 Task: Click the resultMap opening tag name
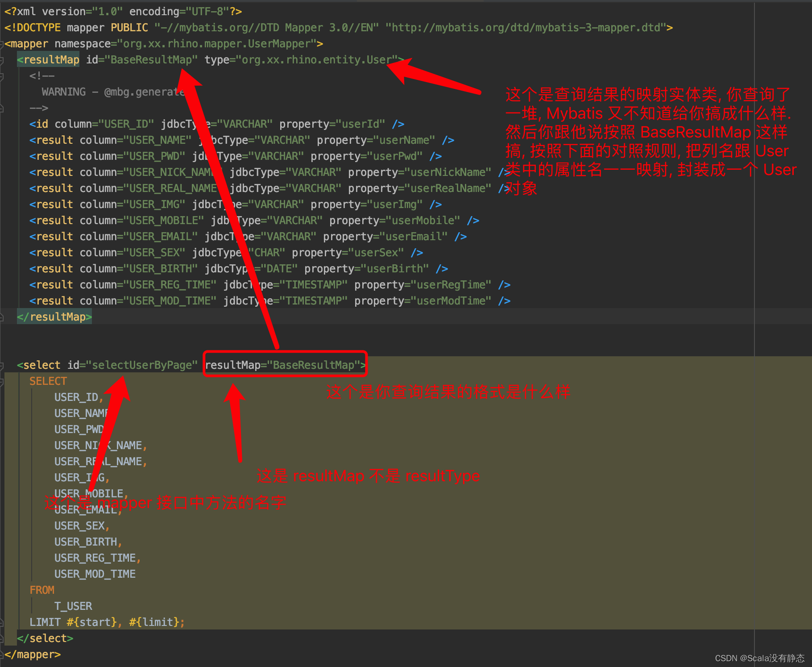click(51, 60)
